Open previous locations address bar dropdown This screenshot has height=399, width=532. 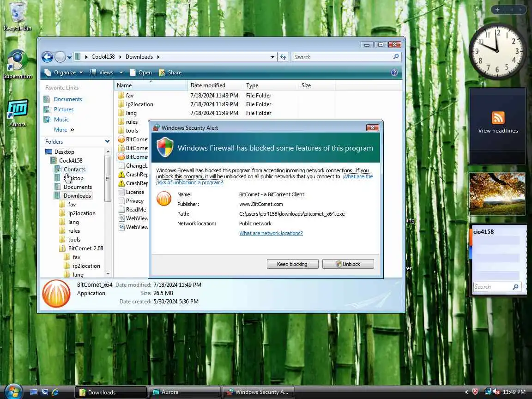(x=272, y=57)
